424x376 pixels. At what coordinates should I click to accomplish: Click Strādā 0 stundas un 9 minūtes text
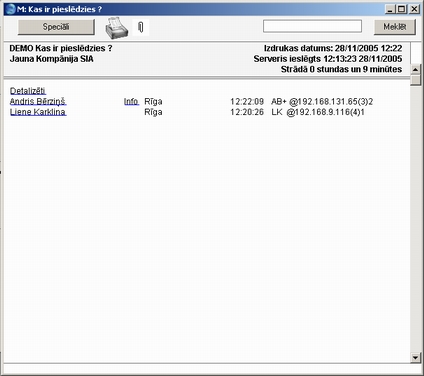341,69
